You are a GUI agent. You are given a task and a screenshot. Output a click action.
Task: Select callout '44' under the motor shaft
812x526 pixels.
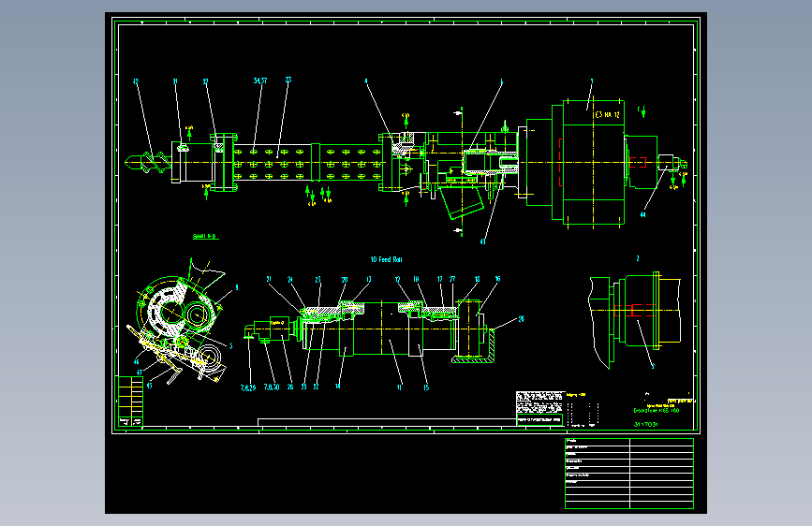coord(642,215)
